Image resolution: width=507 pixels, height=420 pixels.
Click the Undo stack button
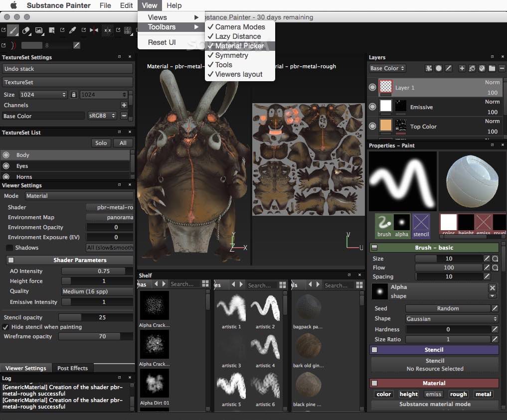[x=67, y=68]
